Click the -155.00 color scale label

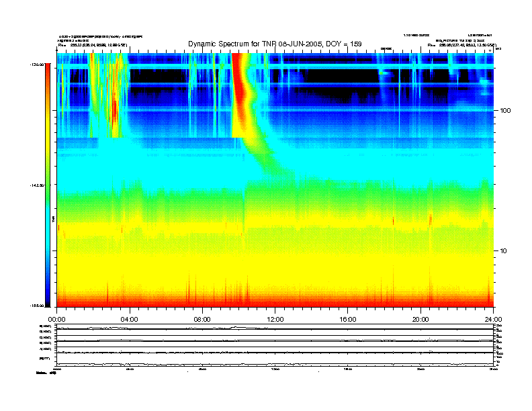click(x=37, y=306)
